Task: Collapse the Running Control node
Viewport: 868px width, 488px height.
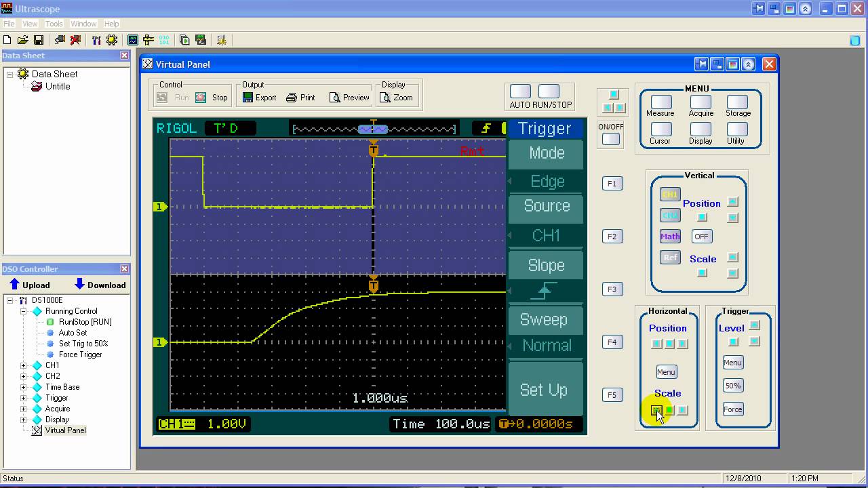Action: 24,311
